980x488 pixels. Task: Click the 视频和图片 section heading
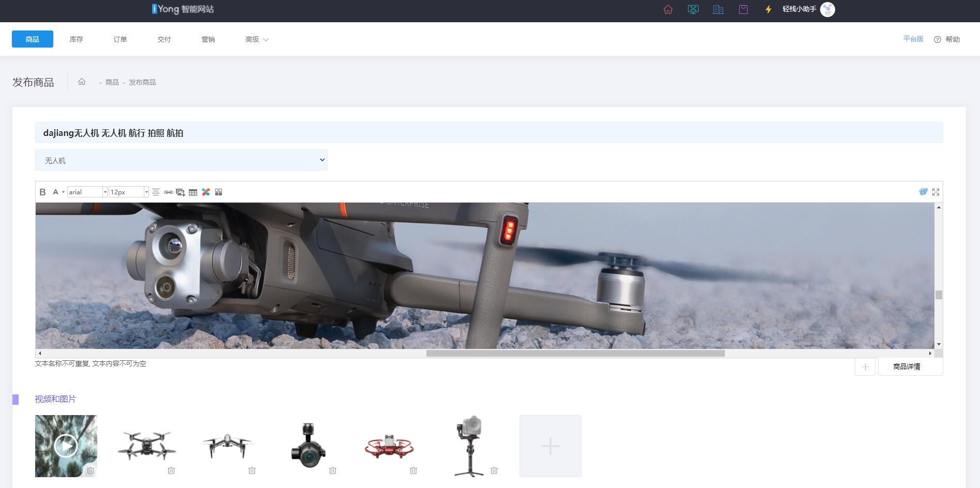click(55, 399)
